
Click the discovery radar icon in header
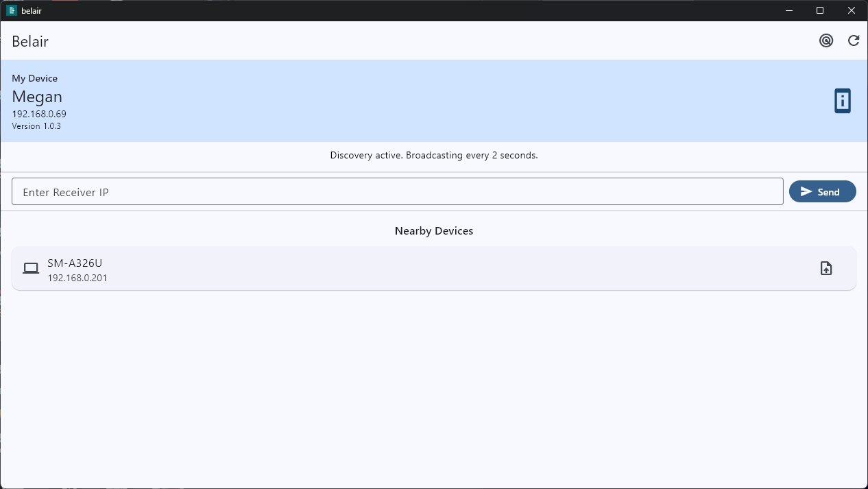(826, 40)
